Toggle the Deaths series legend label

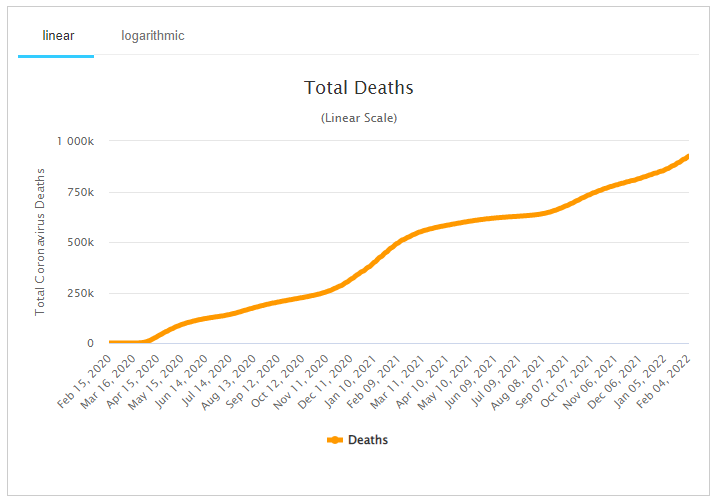tap(367, 440)
